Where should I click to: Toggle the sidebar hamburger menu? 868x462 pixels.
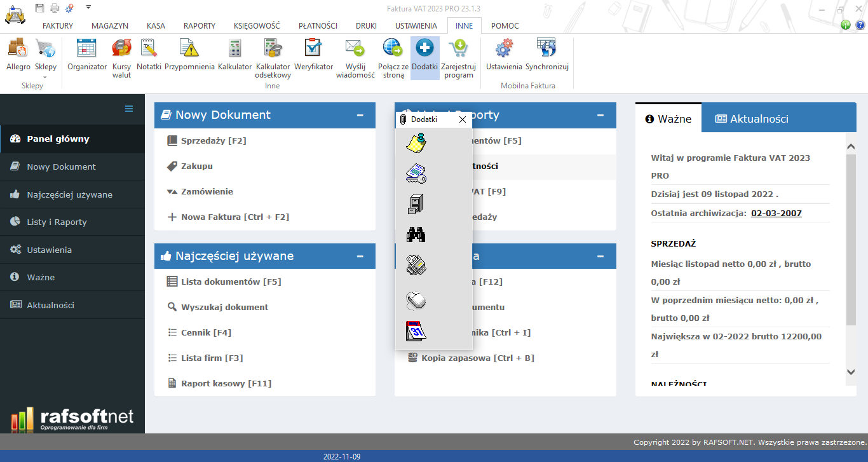click(129, 109)
